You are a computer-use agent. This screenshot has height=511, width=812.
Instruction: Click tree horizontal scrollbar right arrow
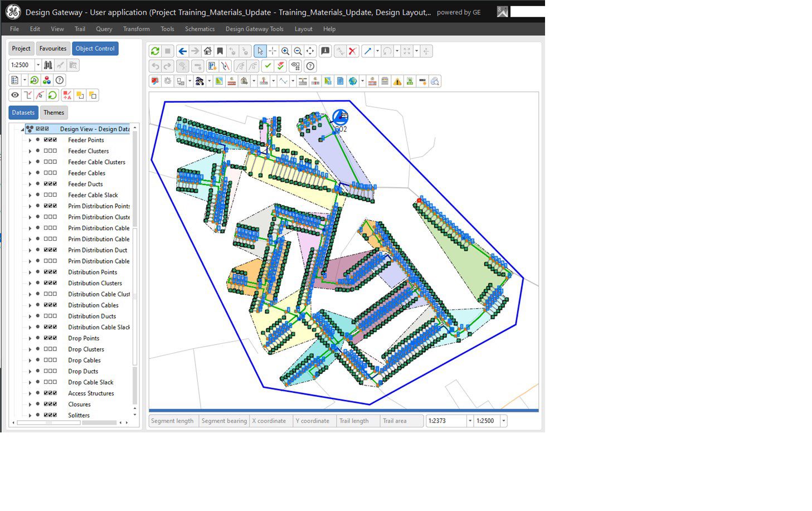[x=127, y=423]
